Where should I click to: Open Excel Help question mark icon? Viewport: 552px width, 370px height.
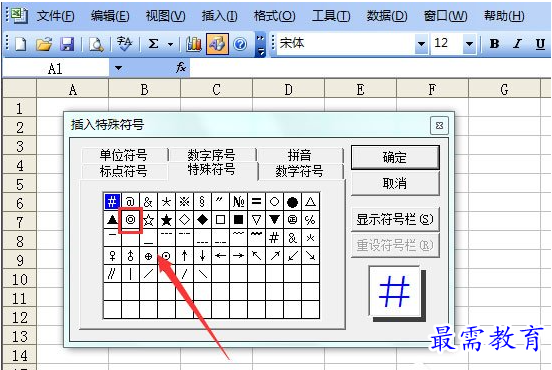coord(240,44)
